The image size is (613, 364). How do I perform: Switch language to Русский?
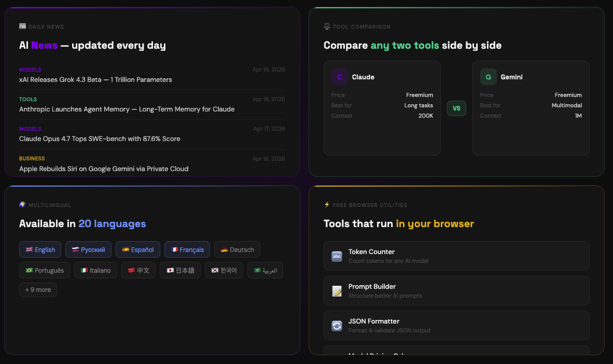pos(88,249)
